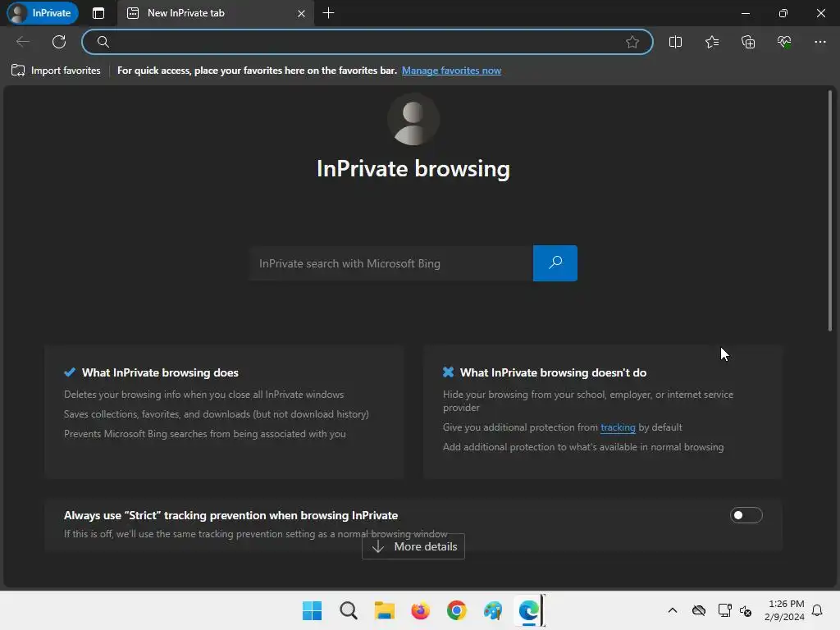Go back using the back arrow
This screenshot has height=630, width=840.
coord(22,42)
